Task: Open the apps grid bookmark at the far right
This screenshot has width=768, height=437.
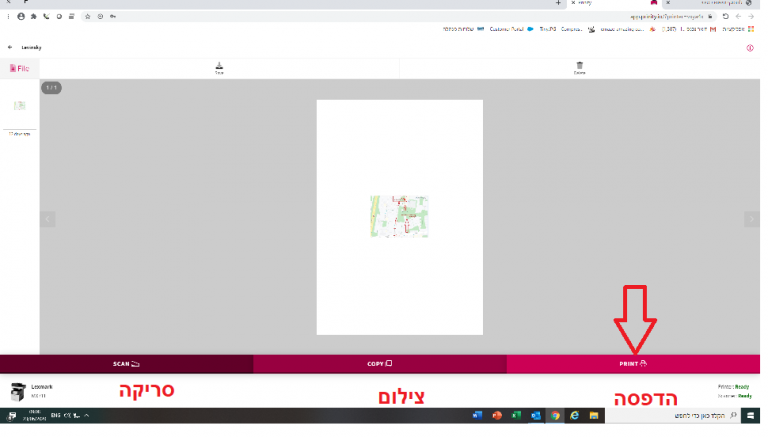Action: coord(751,29)
